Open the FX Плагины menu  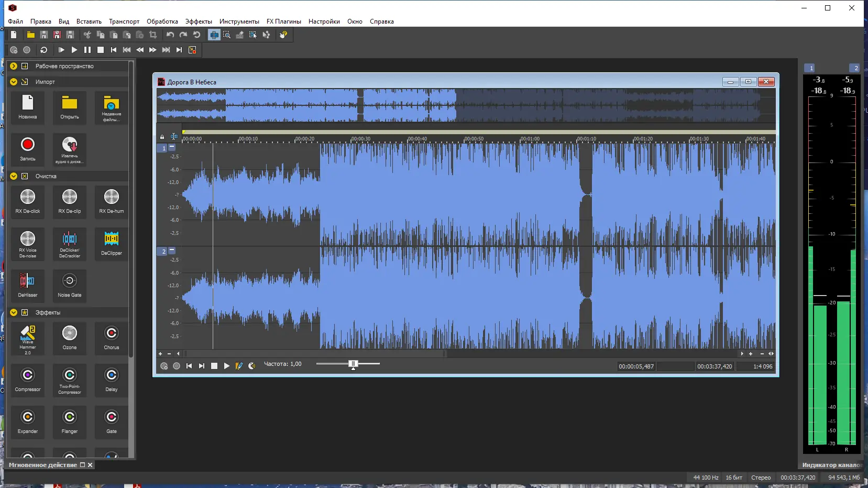point(283,21)
